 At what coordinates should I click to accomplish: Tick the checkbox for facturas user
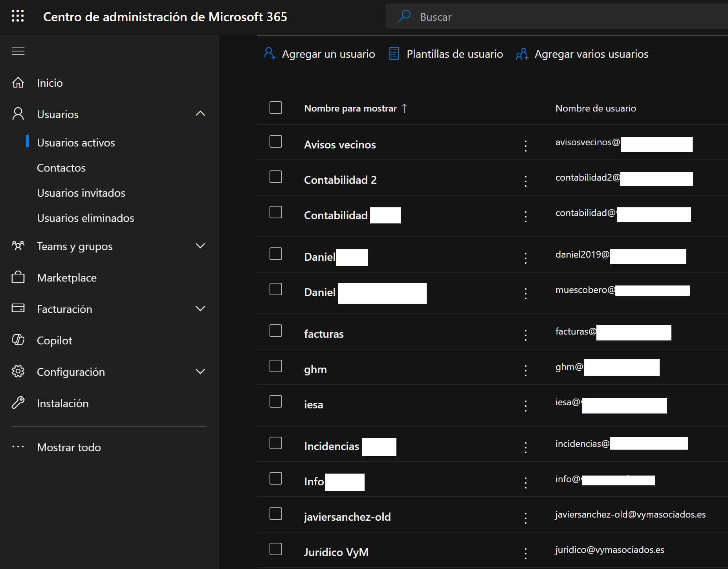coord(276,331)
